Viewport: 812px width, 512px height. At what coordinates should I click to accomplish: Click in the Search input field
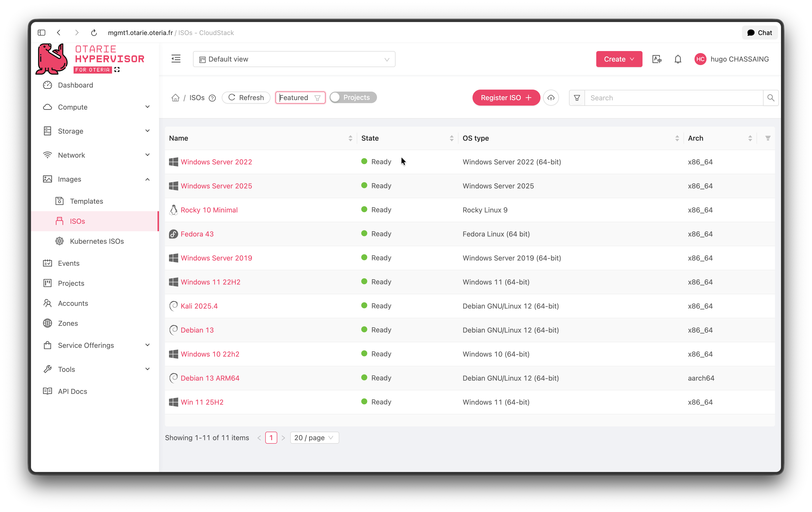(x=674, y=98)
